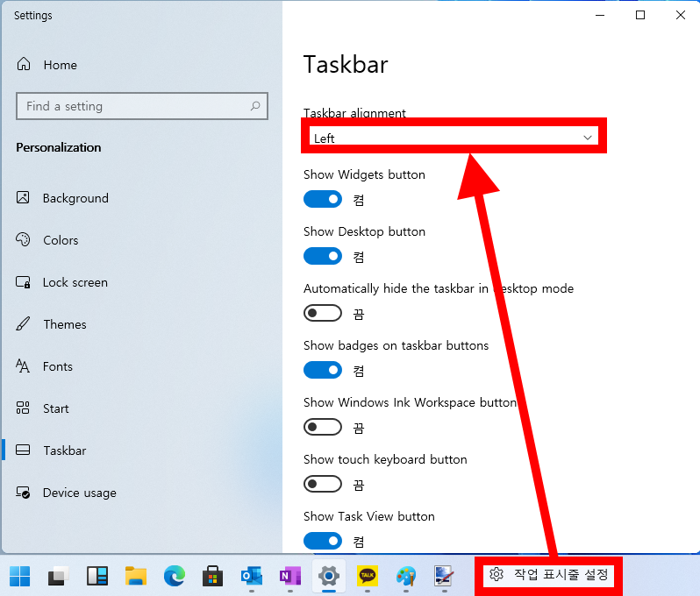
Task: Open the Themes settings page
Action: (65, 324)
